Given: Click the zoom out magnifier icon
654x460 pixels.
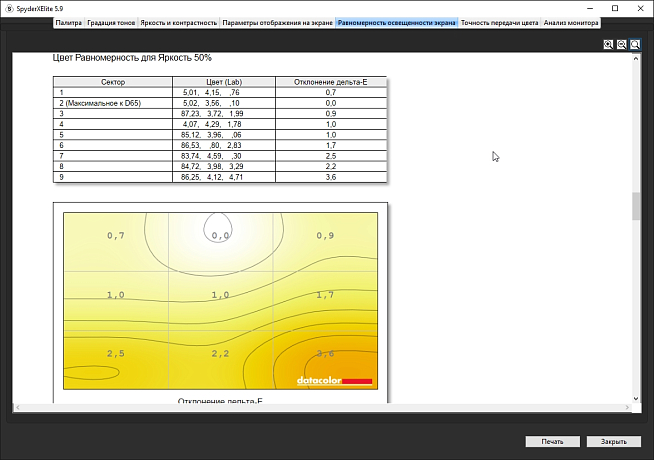Looking at the screenshot, I should 622,45.
